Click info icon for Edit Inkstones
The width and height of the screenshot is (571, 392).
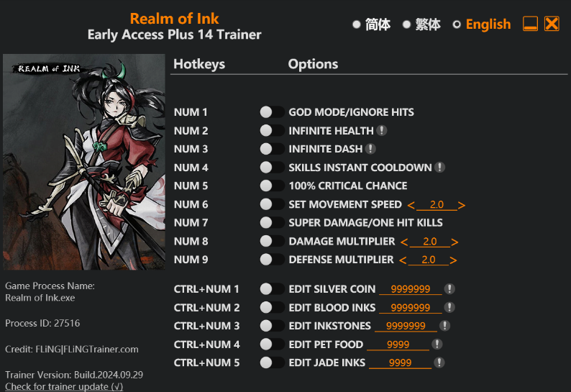[x=444, y=326]
